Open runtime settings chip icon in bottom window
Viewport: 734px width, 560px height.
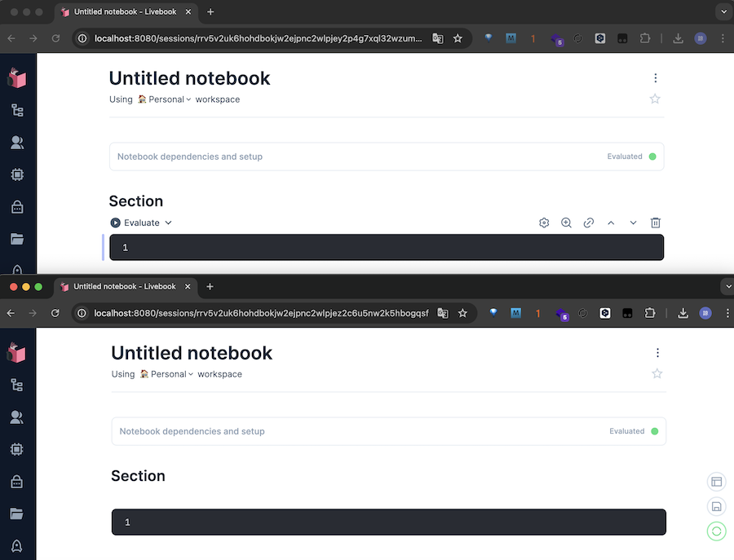pyautogui.click(x=17, y=449)
